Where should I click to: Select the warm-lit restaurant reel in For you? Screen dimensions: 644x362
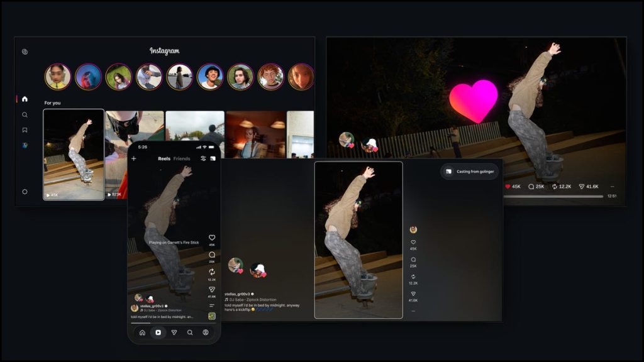tap(256, 134)
